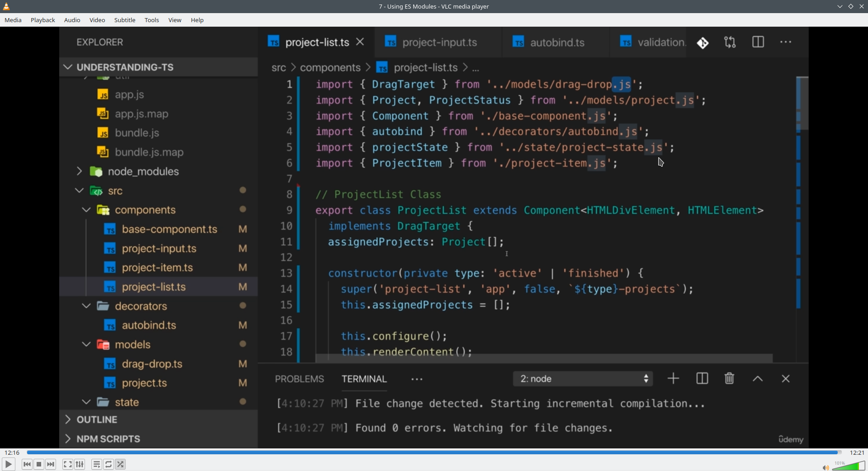Image resolution: width=868 pixels, height=471 pixels.
Task: Toggle loop playback mode
Action: [x=108, y=464]
